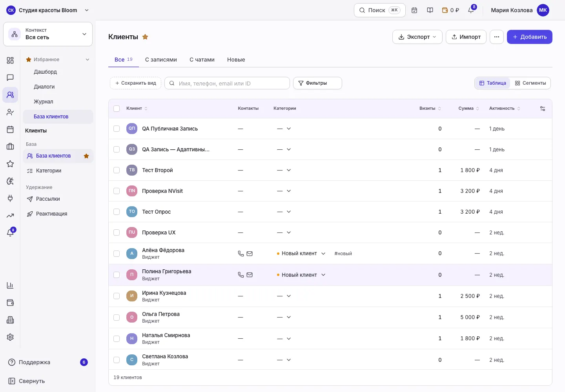Screen dimensions: 565x392
Task: Open the briefcase icon in left rail
Action: [10, 147]
